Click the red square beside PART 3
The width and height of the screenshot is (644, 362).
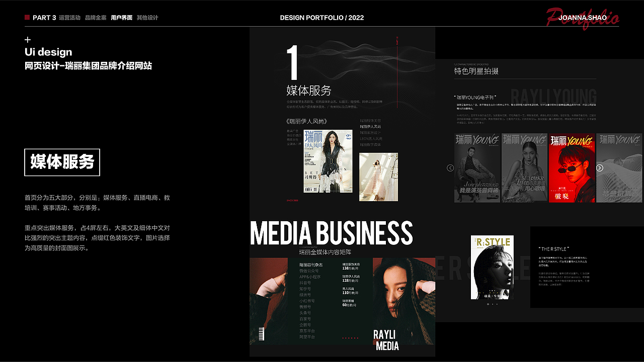27,17
